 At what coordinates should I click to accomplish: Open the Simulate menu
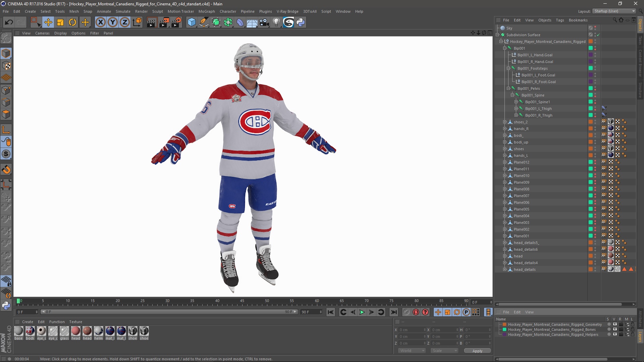pyautogui.click(x=123, y=11)
